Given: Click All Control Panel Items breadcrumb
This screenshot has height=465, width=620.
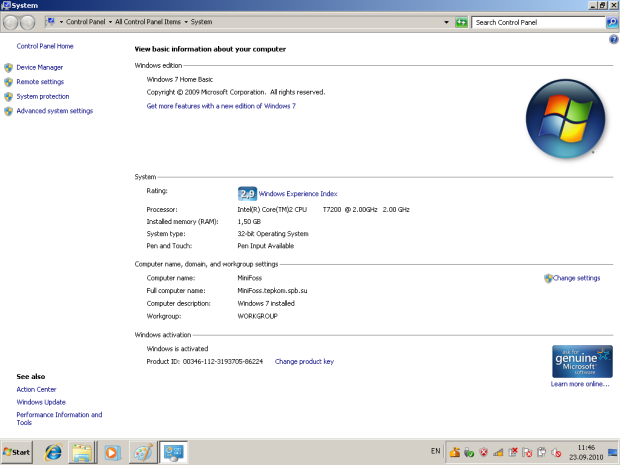Looking at the screenshot, I should point(148,22).
